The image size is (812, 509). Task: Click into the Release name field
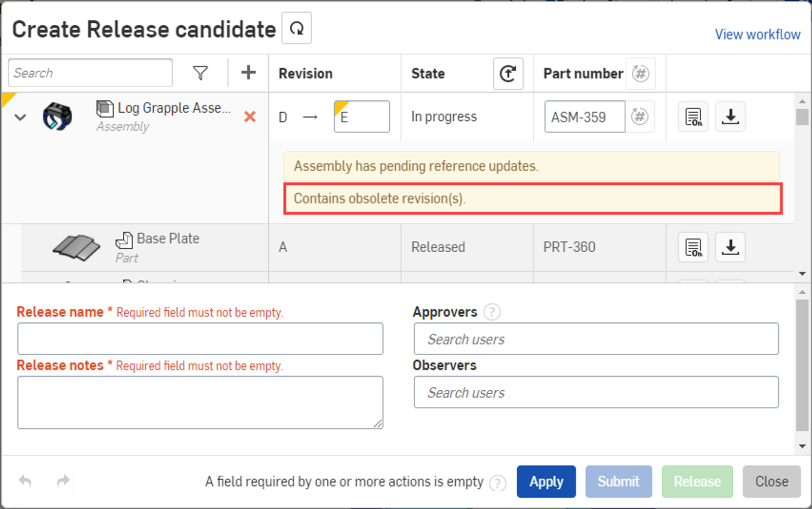(200, 338)
